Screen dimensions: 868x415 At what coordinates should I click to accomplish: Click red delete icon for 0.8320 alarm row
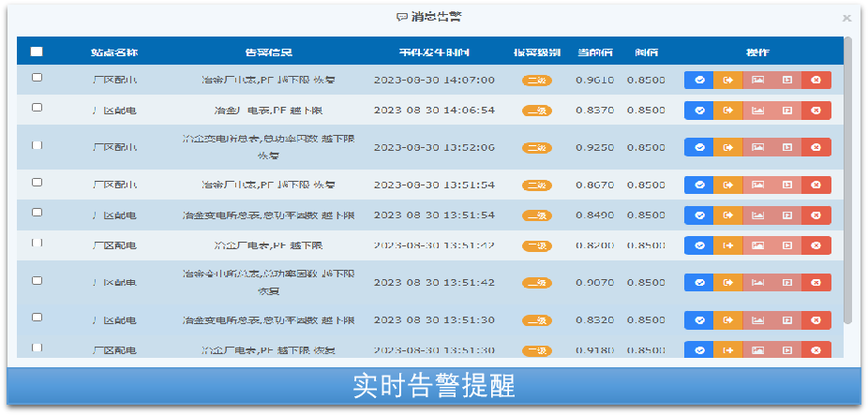[x=816, y=319]
